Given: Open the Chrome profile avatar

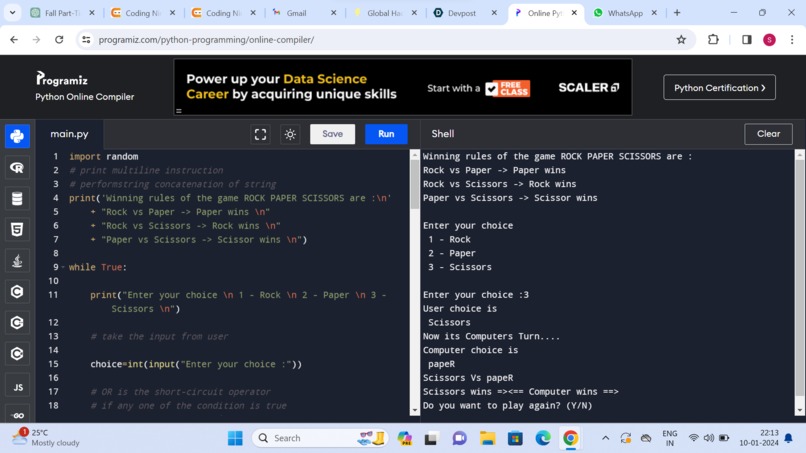Looking at the screenshot, I should coord(769,40).
